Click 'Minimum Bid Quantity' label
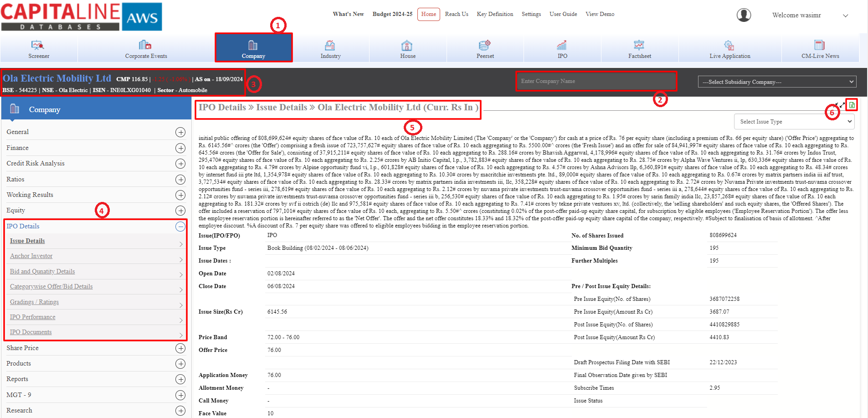868x418 pixels. click(601, 248)
